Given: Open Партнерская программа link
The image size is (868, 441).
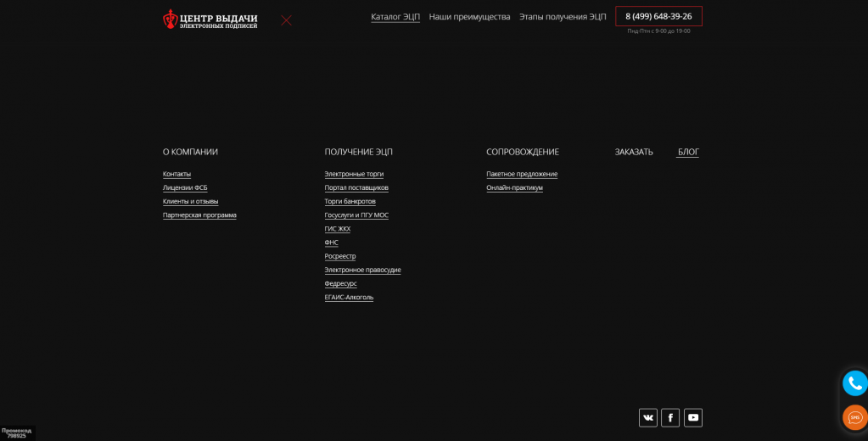Looking at the screenshot, I should pyautogui.click(x=199, y=215).
